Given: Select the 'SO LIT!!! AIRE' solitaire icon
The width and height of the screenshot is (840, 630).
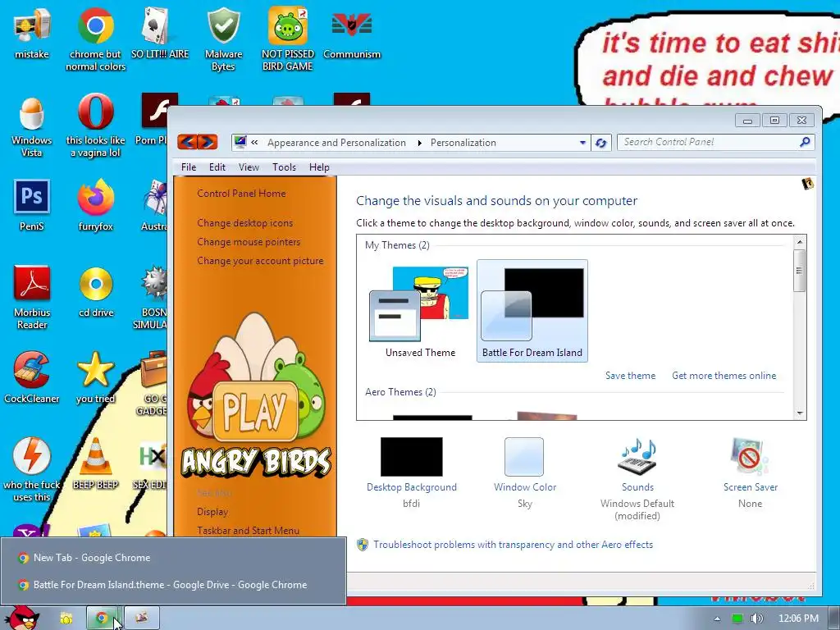Looking at the screenshot, I should pos(160,34).
